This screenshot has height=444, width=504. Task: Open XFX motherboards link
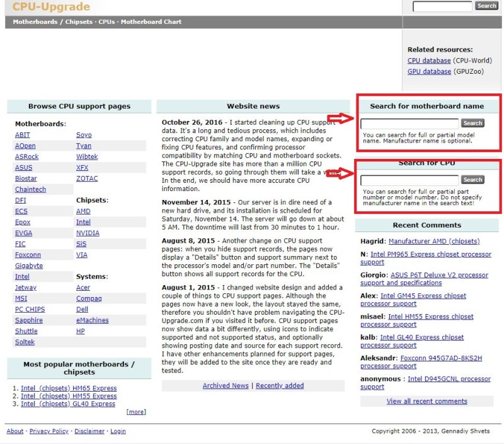[83, 168]
